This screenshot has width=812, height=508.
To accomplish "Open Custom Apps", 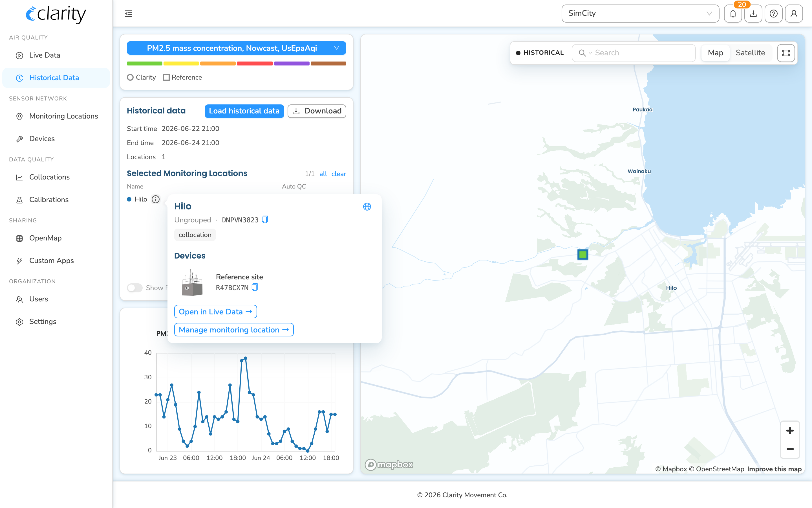I will coord(56,260).
